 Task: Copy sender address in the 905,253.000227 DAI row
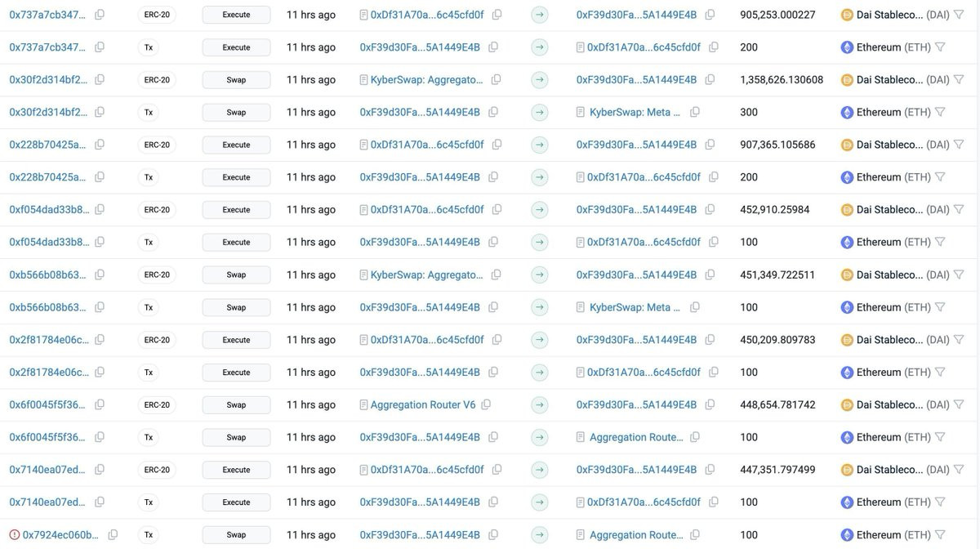(x=497, y=15)
